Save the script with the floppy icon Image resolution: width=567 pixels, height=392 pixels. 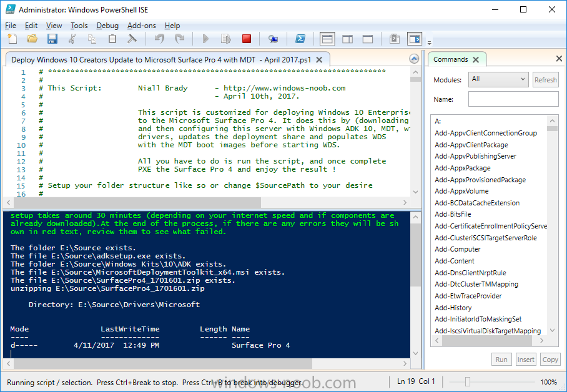(52, 39)
